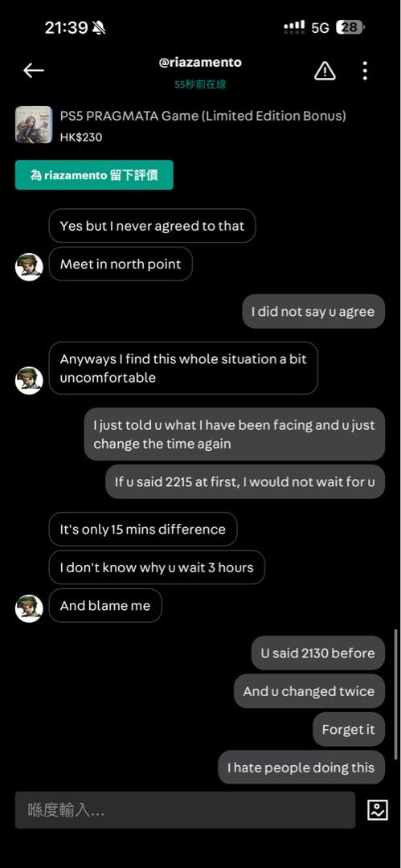Open the report warning triangle icon
401x868 pixels.
[325, 71]
